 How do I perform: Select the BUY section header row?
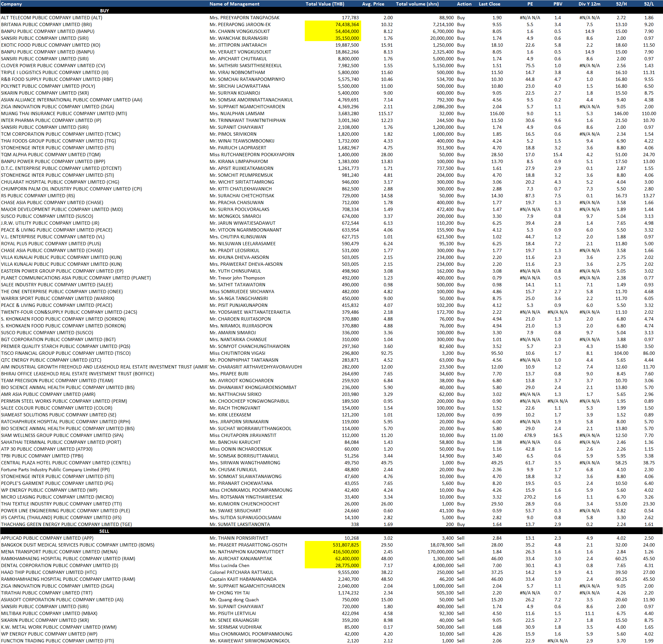(331, 10)
